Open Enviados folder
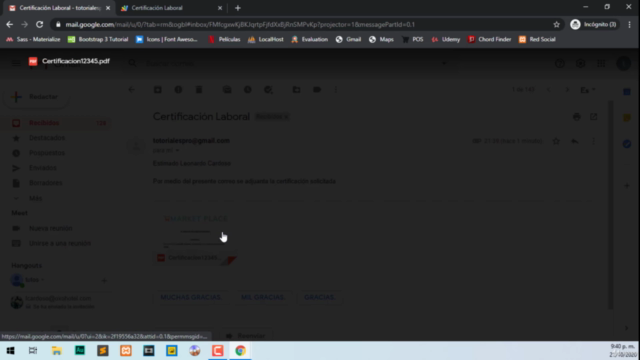640x360 pixels. coord(43,168)
